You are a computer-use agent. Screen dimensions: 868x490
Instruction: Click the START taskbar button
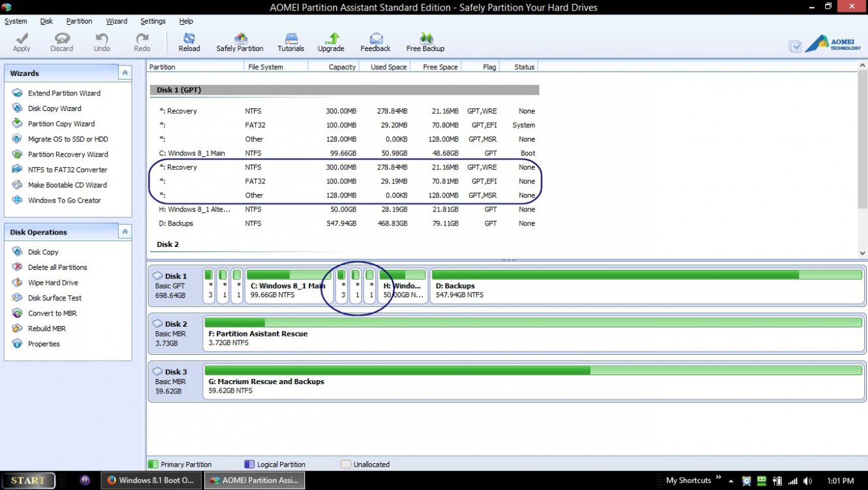click(x=27, y=480)
